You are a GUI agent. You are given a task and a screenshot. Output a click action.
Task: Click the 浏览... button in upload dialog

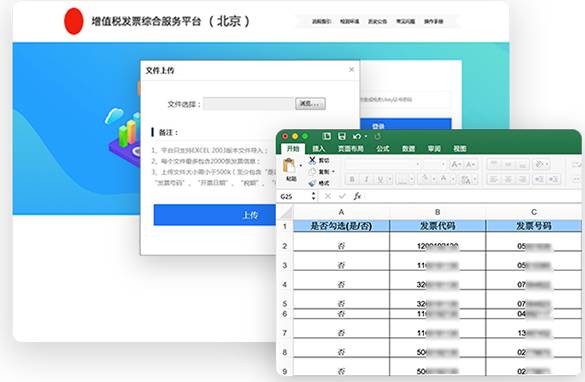point(310,104)
